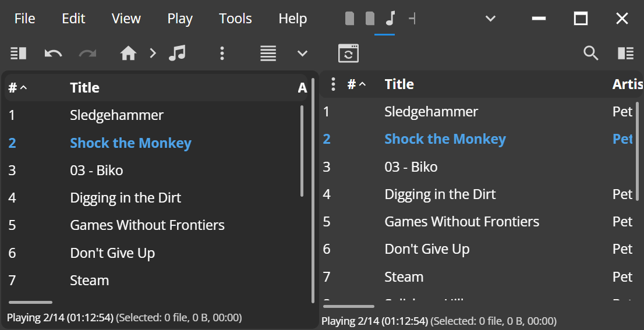Toggle sort order on right pane # column
This screenshot has width=644, height=330.
pos(356,84)
